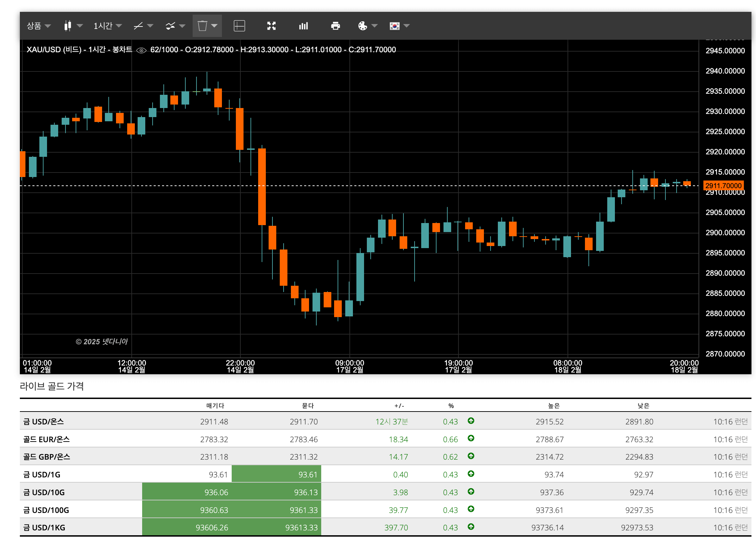This screenshot has height=545, width=756.
Task: Click the trash delete drawings icon
Action: pyautogui.click(x=202, y=26)
